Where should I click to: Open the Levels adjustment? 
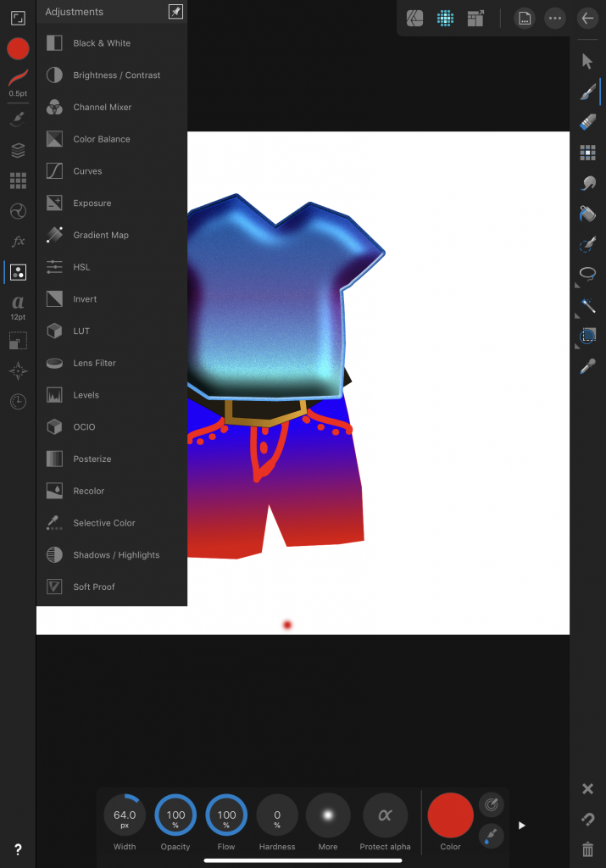[112, 395]
